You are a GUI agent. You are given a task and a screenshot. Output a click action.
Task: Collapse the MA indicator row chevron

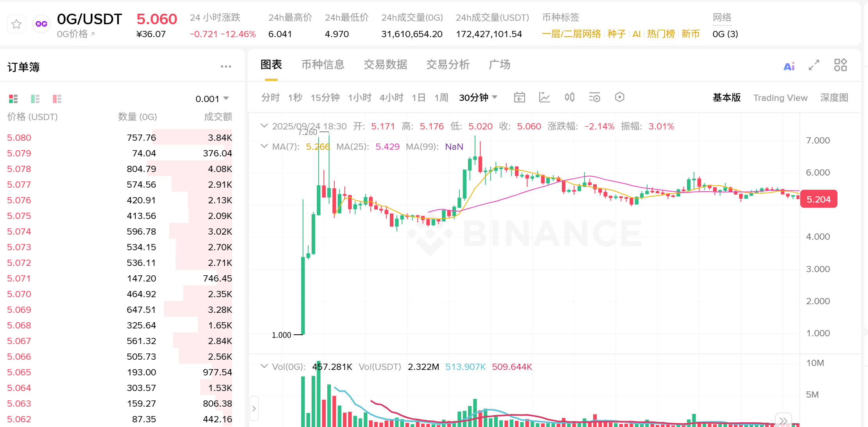pyautogui.click(x=264, y=146)
